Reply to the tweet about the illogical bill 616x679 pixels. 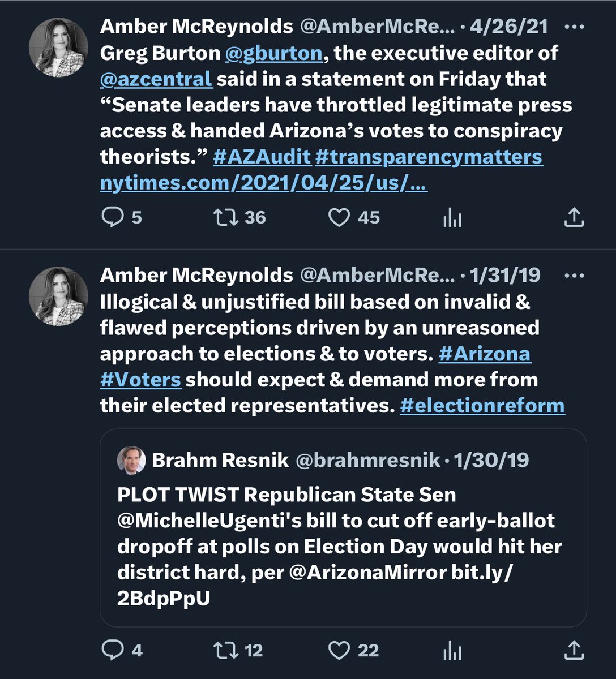point(112,650)
